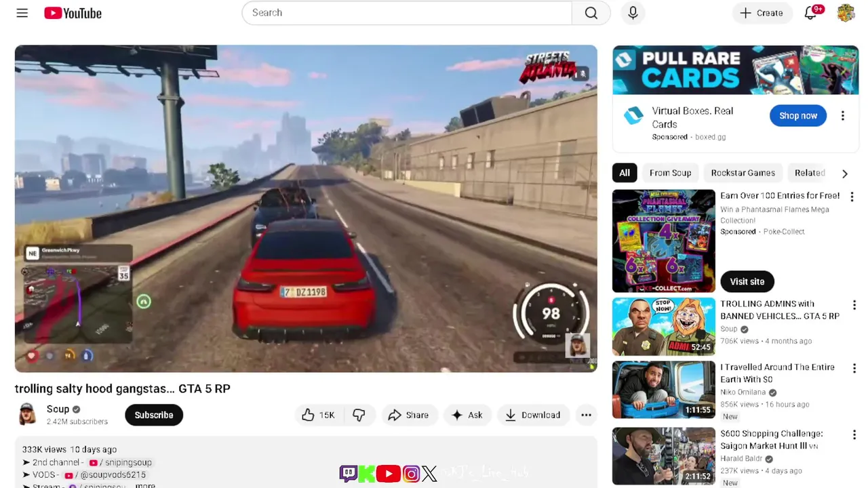Click Shop now on the ad

coord(798,116)
